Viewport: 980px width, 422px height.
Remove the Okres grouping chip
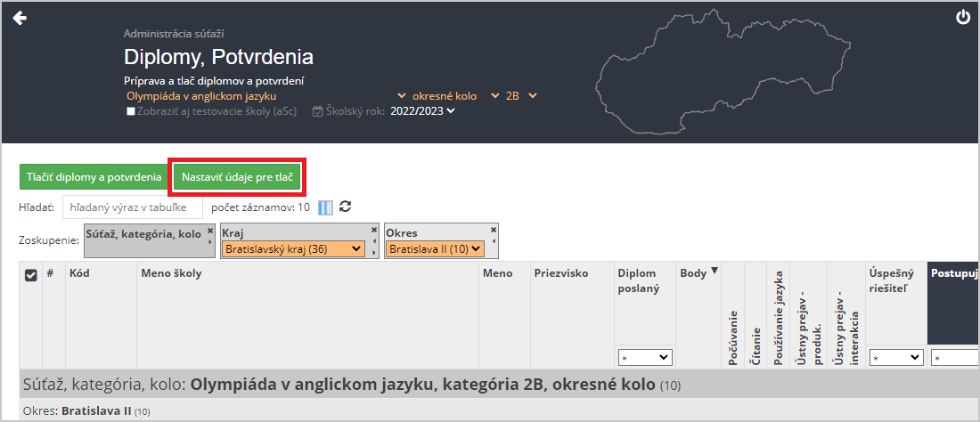point(493,230)
